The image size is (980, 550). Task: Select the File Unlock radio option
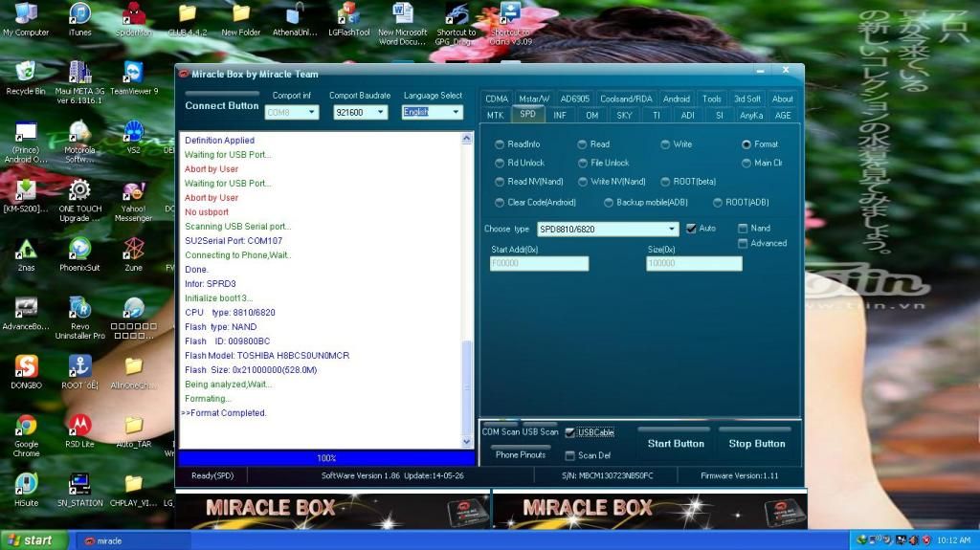(583, 164)
